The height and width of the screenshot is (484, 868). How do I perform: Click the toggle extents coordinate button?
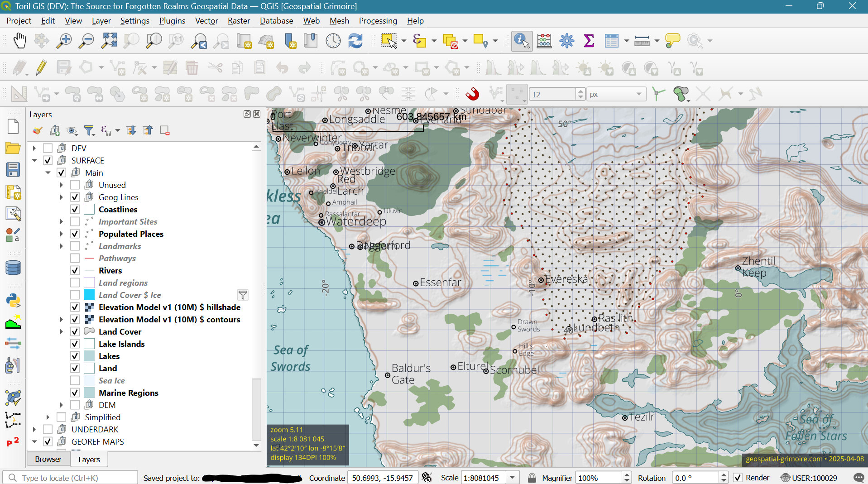[427, 478]
